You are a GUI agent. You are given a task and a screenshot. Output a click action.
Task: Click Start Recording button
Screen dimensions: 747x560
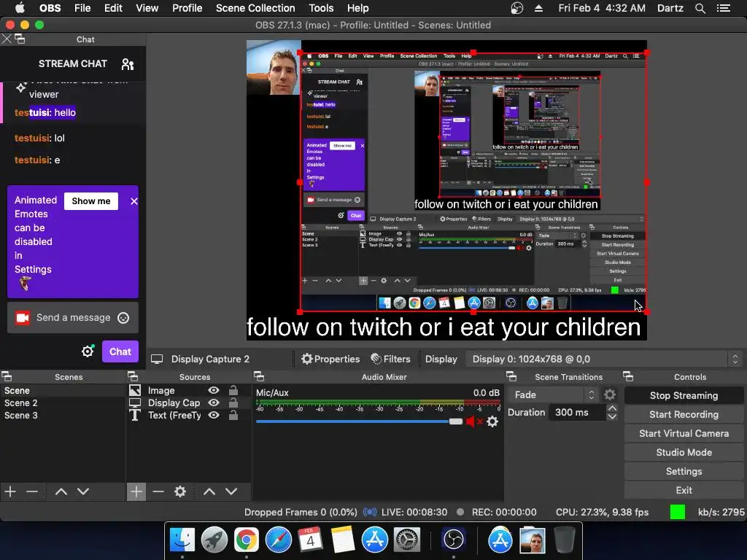point(684,415)
